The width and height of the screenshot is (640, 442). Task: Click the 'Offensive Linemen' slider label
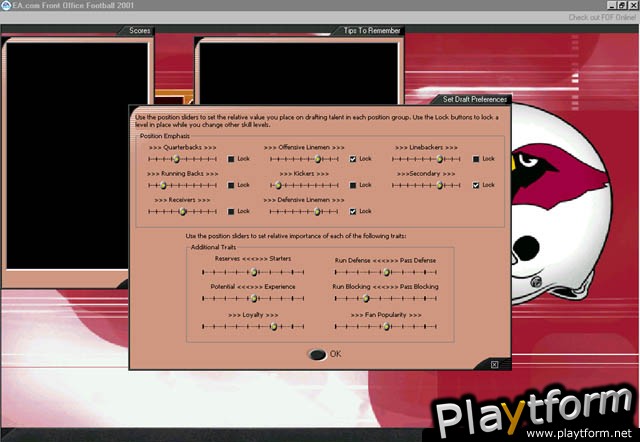coord(304,148)
